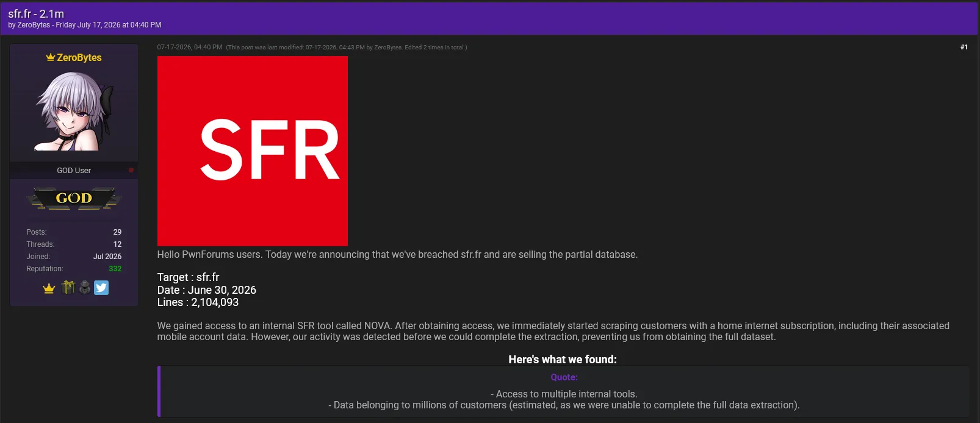The image size is (980, 423).
Task: Click the gold crown award badge
Action: 49,288
